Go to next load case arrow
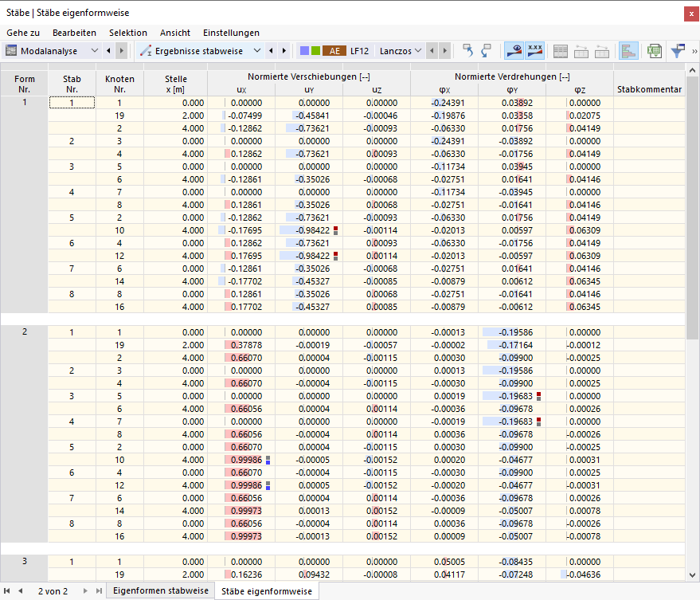 444,51
